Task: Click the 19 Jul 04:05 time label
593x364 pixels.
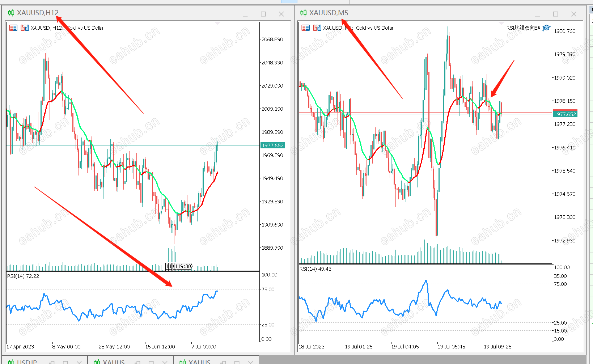Action: point(405,347)
